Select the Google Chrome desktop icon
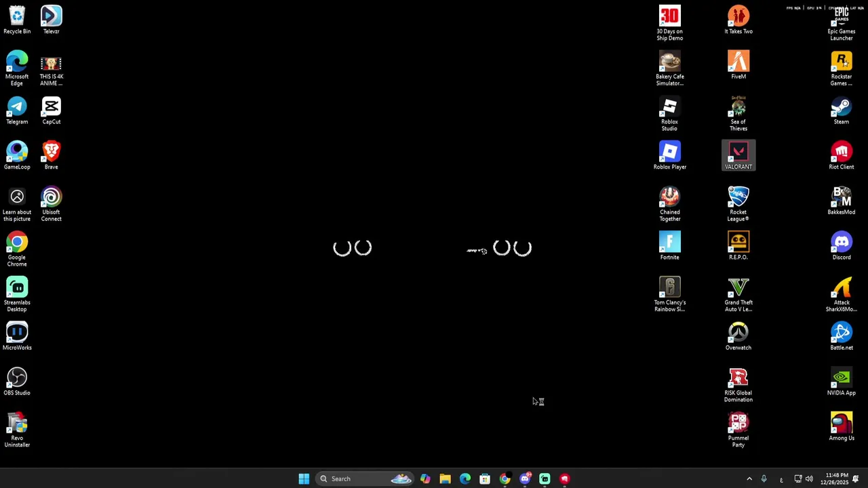The width and height of the screenshot is (868, 488). point(17,249)
